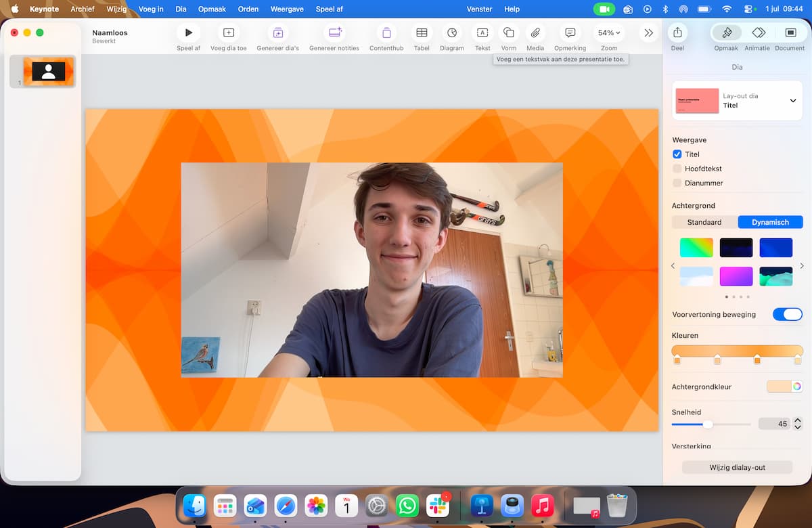
Task: Insert a shape with Vorm
Action: 509,32
